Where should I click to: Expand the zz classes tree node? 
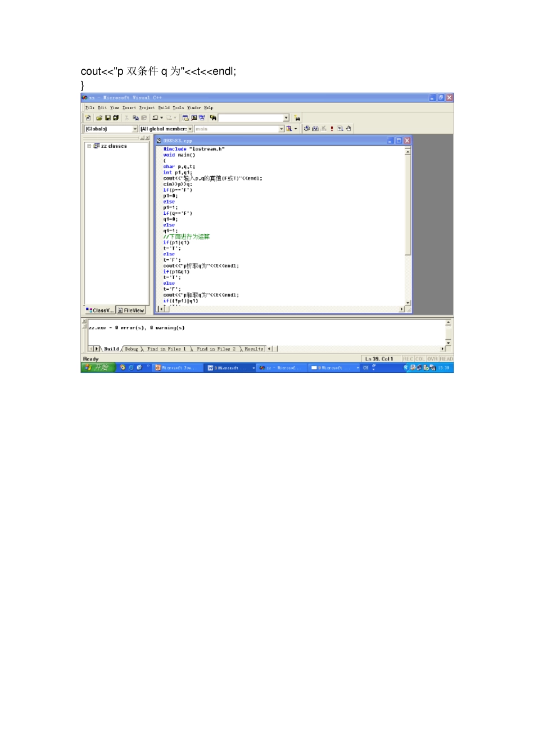[89, 146]
